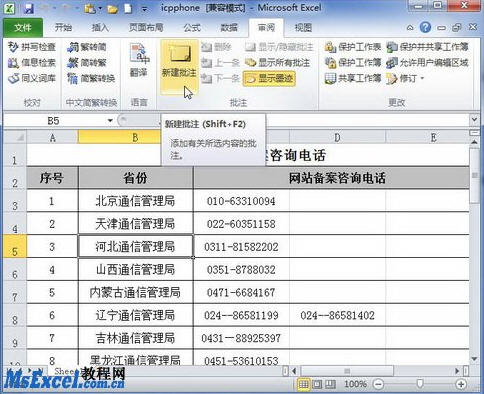Click 共享工作簿 share workbook
Image resolution: width=484 pixels, height=394 pixels.
(353, 78)
